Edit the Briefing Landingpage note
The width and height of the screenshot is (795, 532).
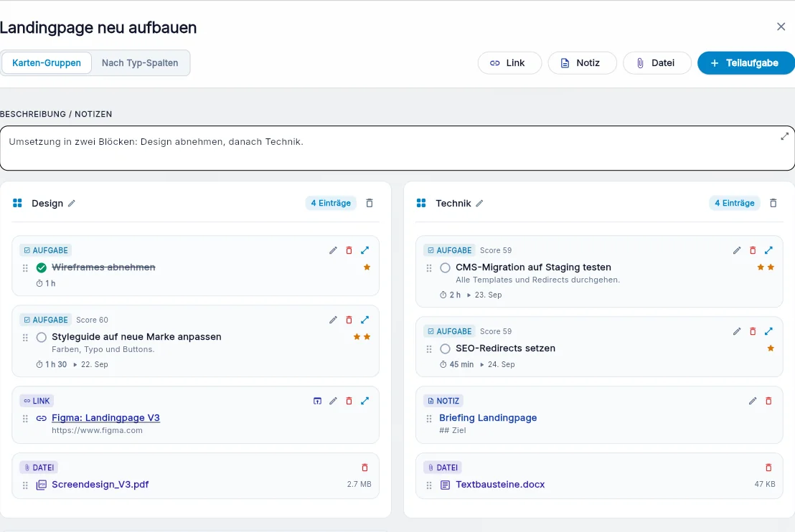point(753,401)
